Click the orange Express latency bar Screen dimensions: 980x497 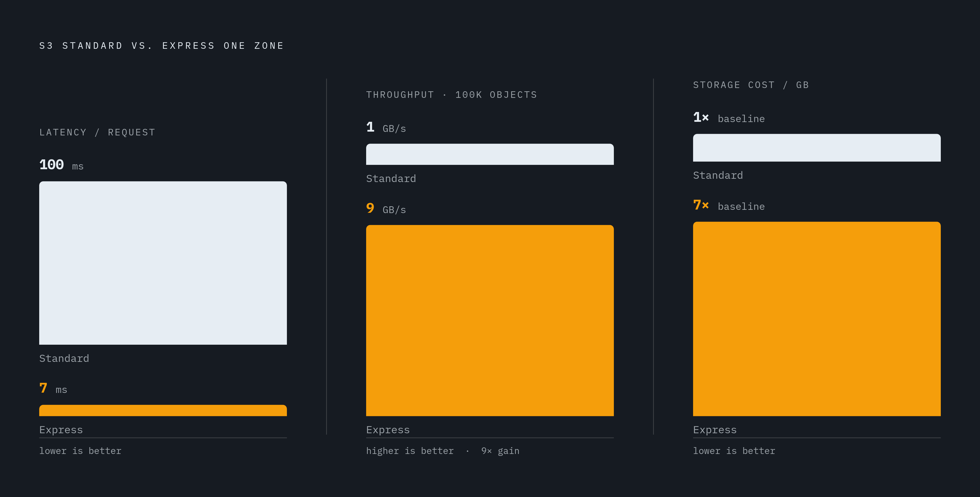pos(163,410)
